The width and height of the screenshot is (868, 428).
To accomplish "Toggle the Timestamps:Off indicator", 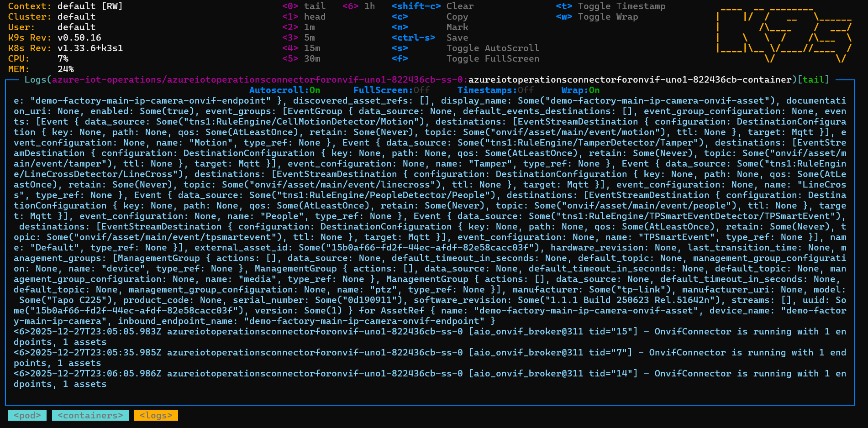I will (495, 90).
